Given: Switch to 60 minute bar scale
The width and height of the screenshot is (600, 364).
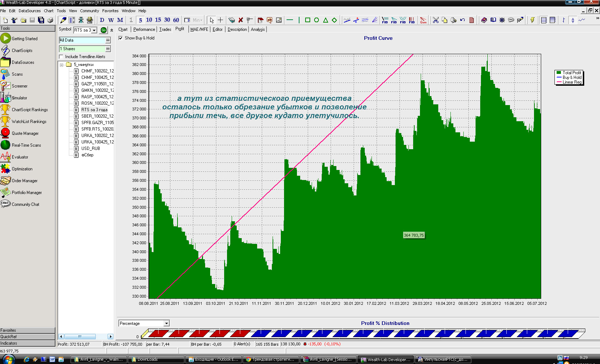Looking at the screenshot, I should click(x=176, y=20).
